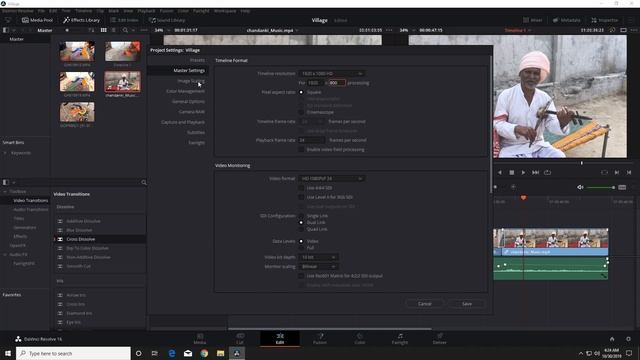Open Video format dropdown
The height and width of the screenshot is (360, 640).
pos(331,178)
